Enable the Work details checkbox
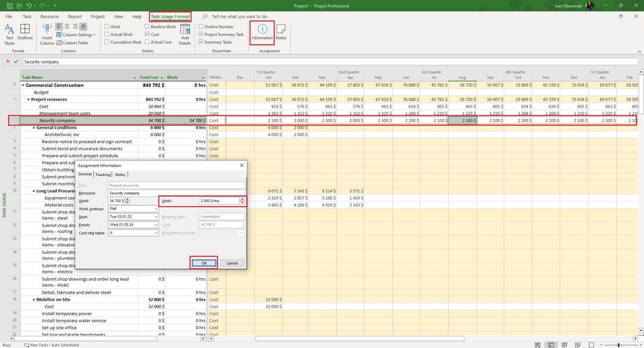This screenshot has width=644, height=348. click(x=107, y=26)
